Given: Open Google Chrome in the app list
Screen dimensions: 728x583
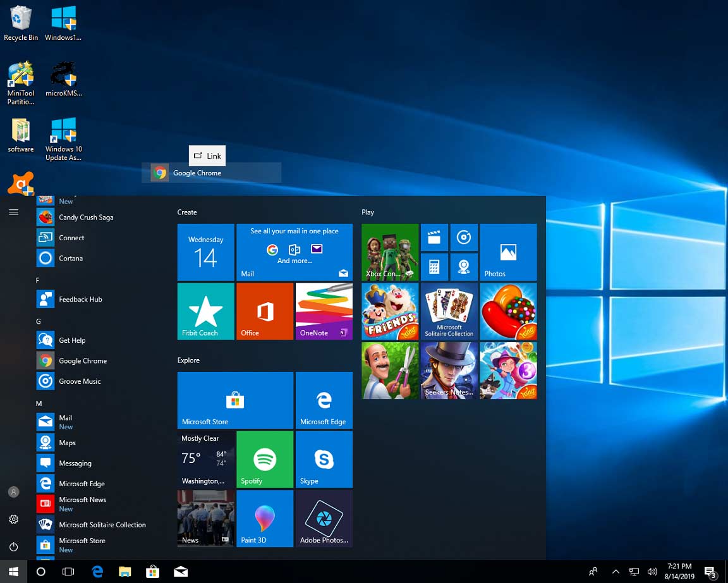Looking at the screenshot, I should (x=100, y=360).
